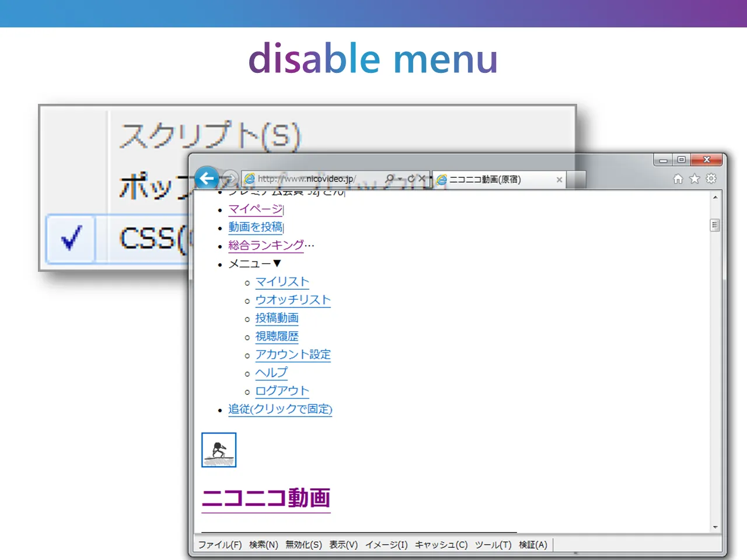
Task: Minimize the browser window
Action: pos(663,160)
